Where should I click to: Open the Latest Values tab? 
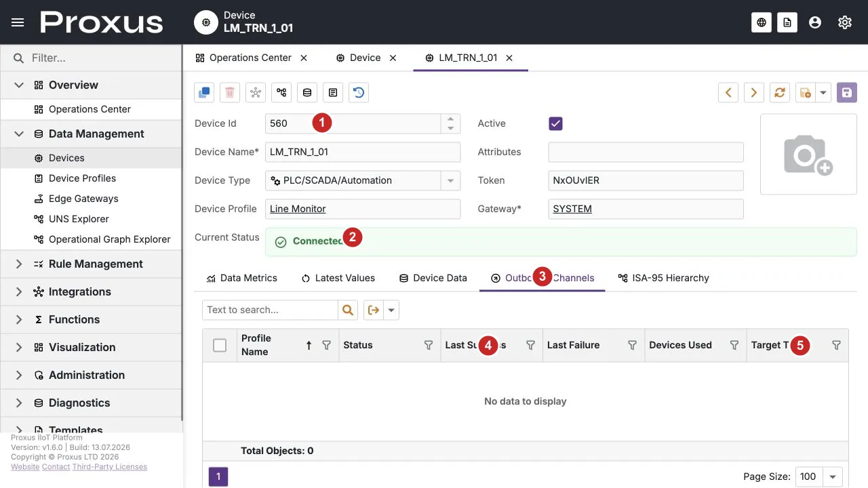pyautogui.click(x=338, y=278)
